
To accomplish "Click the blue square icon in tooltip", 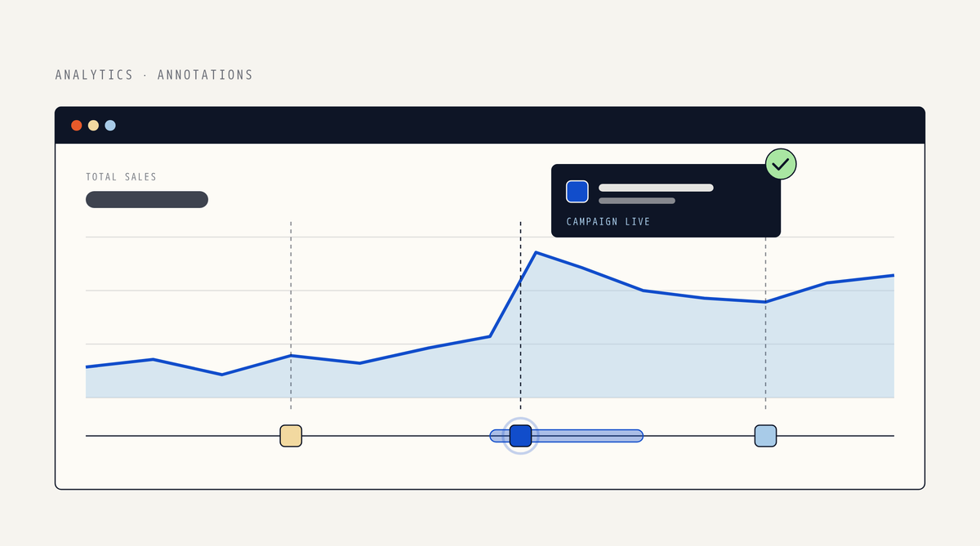I will tap(577, 192).
